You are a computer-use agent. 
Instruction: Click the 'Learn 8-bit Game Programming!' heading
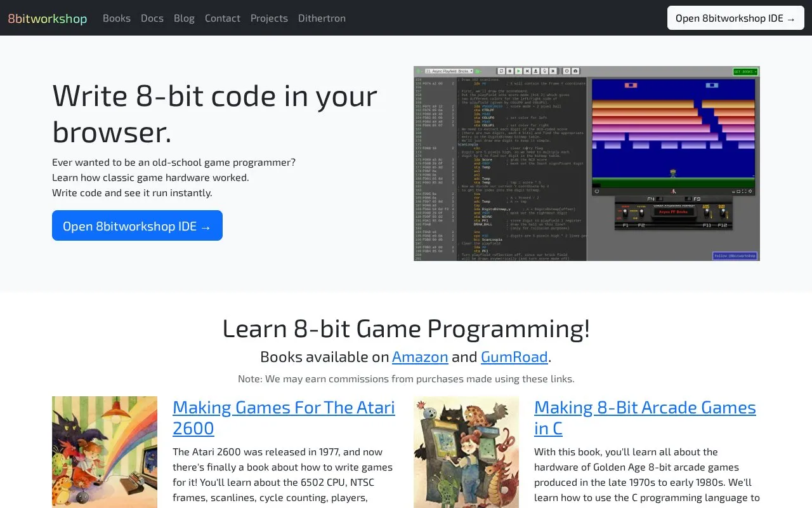[x=406, y=328]
